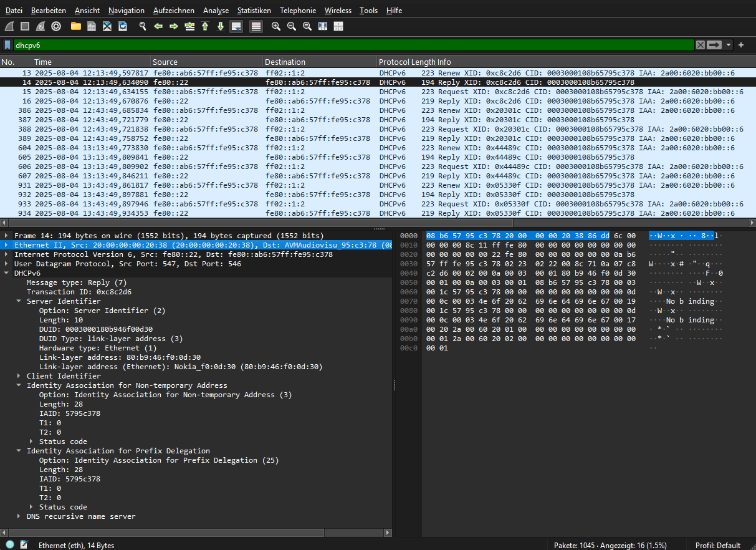Viewport: 756px width, 550px height.
Task: Select the DUID: 0003000180b946f00d30 line
Action: pyautogui.click(x=96, y=329)
